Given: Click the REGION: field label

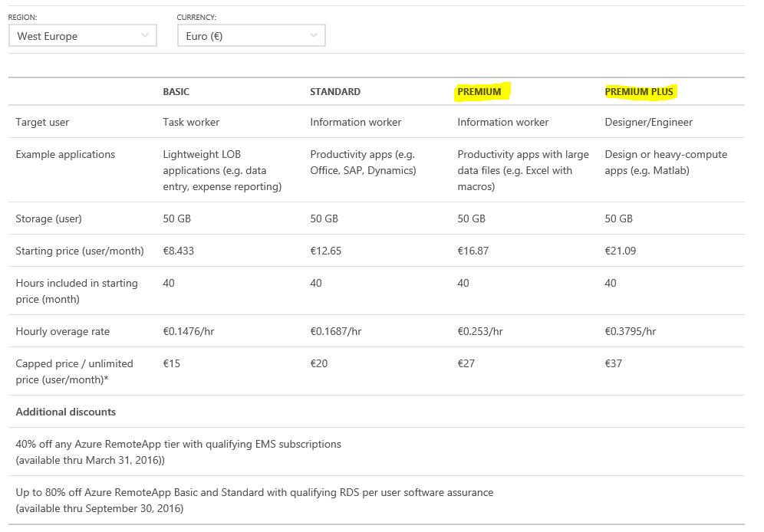Looking at the screenshot, I should click(22, 17).
